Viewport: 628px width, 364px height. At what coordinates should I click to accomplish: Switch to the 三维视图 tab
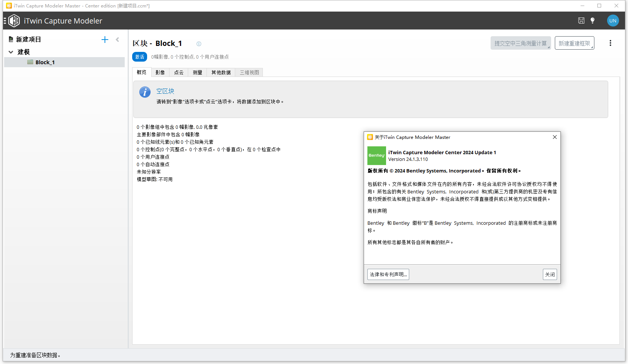coord(249,72)
